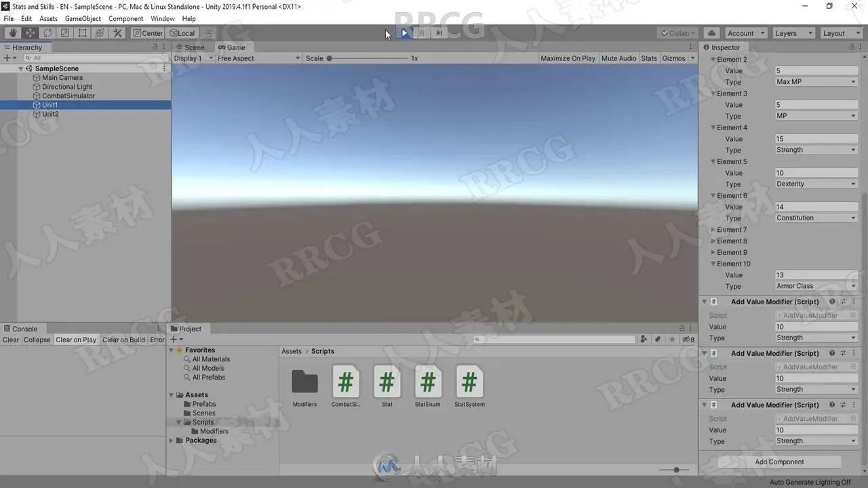
Task: Select the Rotate tool
Action: 47,33
